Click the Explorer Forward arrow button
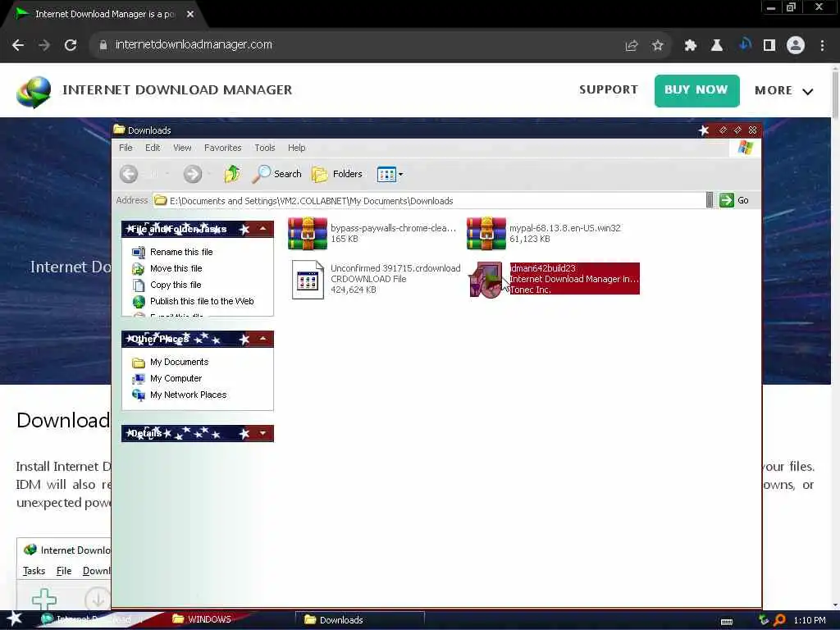The width and height of the screenshot is (840, 630). coord(193,174)
